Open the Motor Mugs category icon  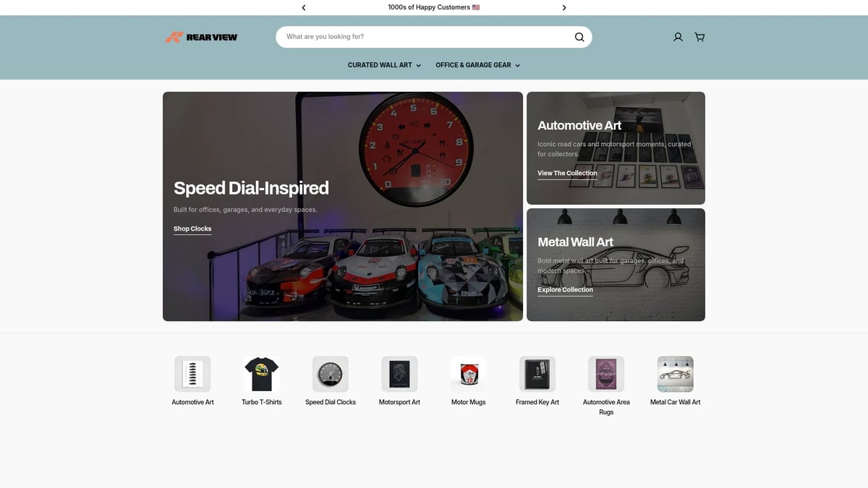pyautogui.click(x=468, y=374)
